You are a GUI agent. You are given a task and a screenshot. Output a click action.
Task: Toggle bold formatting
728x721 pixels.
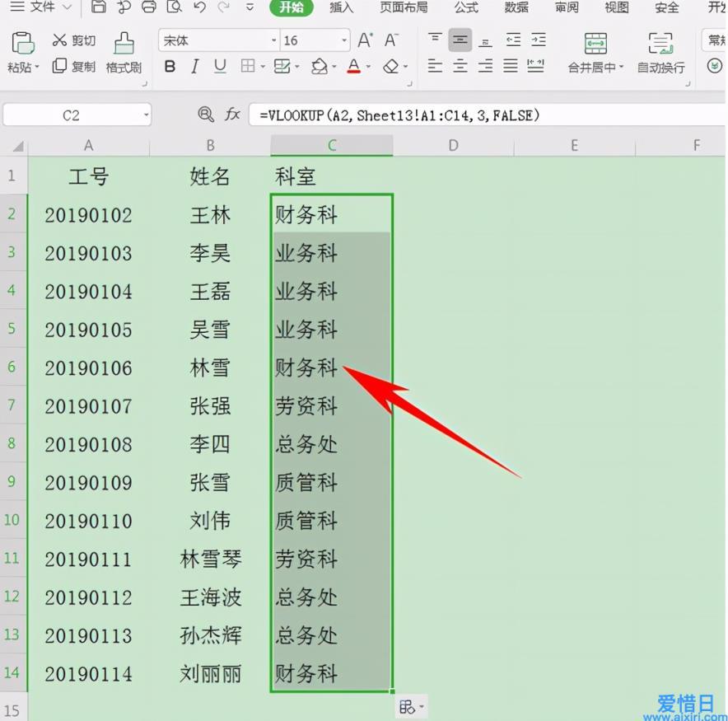pos(170,67)
